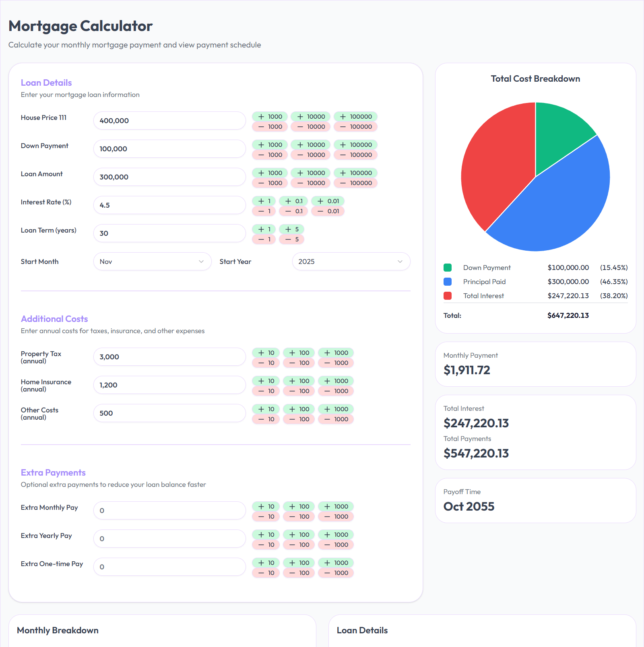Increase Loan Term by 5 years
The image size is (644, 647).
[x=291, y=229]
